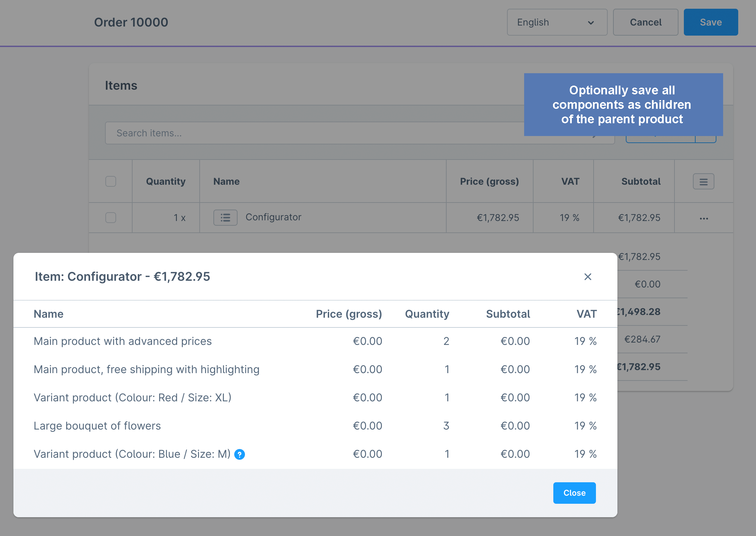Click Name column header in modal

click(x=49, y=314)
